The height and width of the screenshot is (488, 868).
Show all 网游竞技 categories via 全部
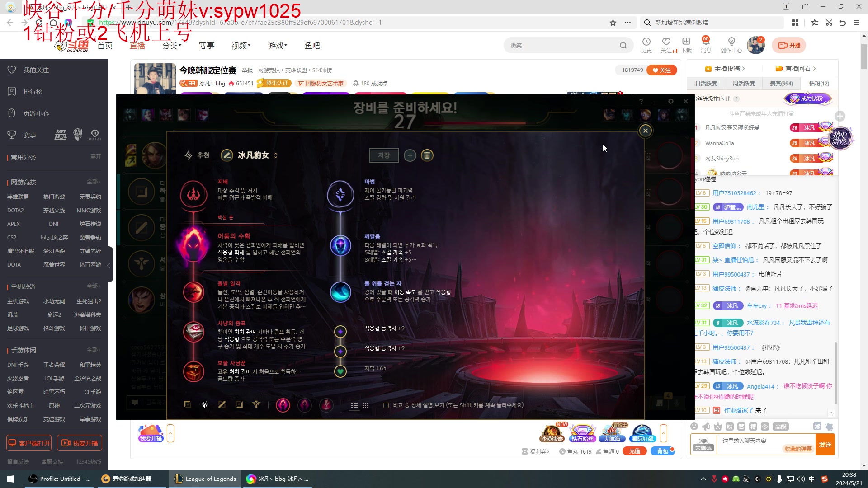(94, 182)
